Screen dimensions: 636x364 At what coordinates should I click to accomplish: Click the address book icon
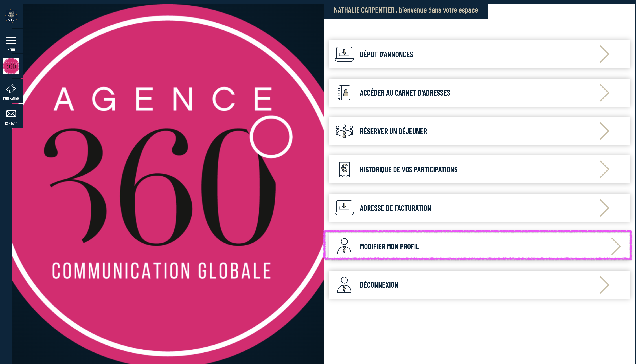coord(344,93)
